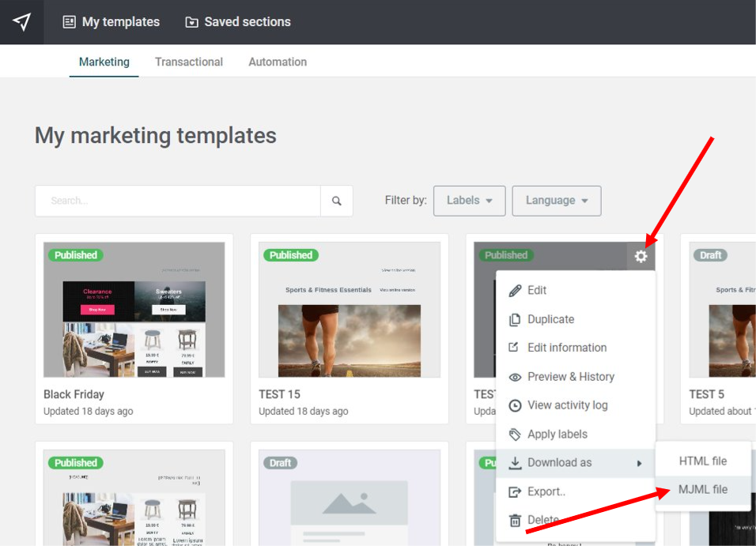This screenshot has height=546, width=756.
Task: Click the Duplicate copy icon
Action: pos(515,319)
